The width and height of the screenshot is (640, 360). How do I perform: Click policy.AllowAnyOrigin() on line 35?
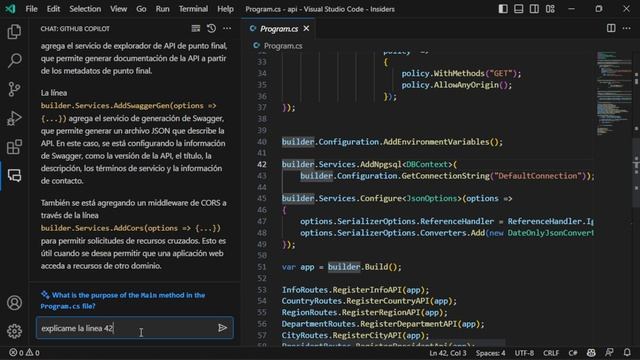click(456, 85)
